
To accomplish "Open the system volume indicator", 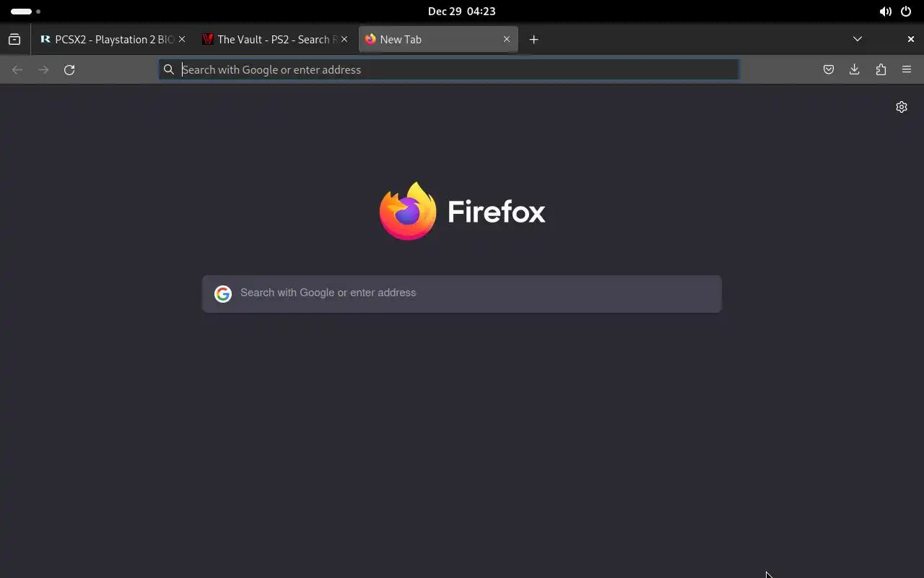I will click(885, 12).
